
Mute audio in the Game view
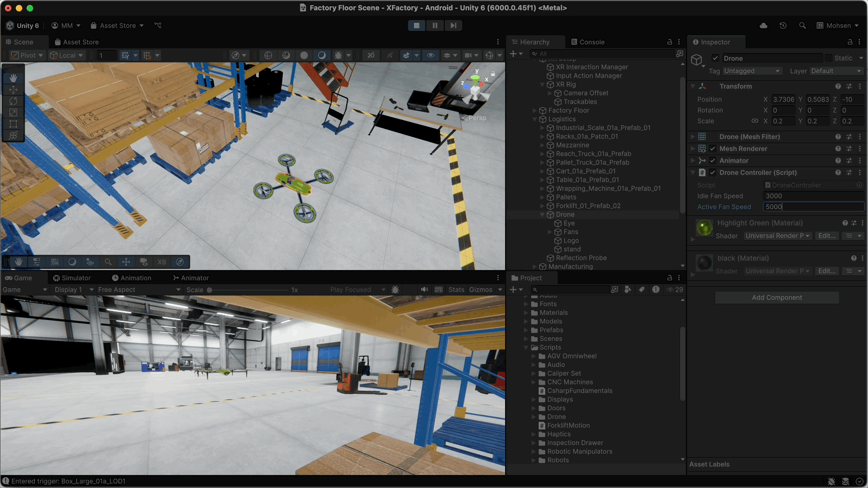click(x=424, y=290)
